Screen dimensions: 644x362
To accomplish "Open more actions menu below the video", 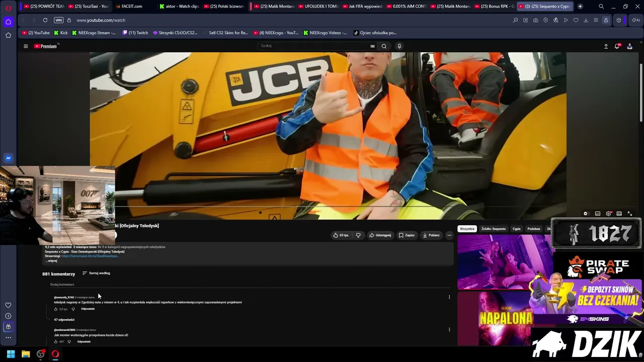I will (x=449, y=235).
